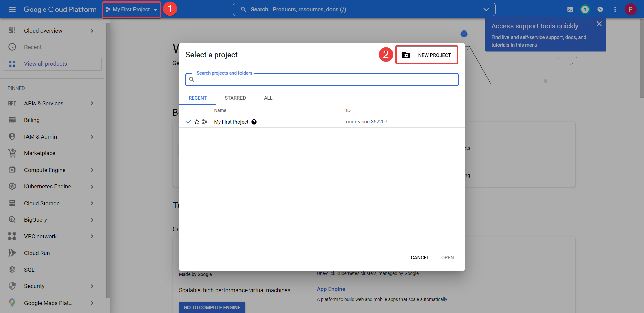644x313 pixels.
Task: Click CANCEL in the project dialog
Action: tap(420, 258)
